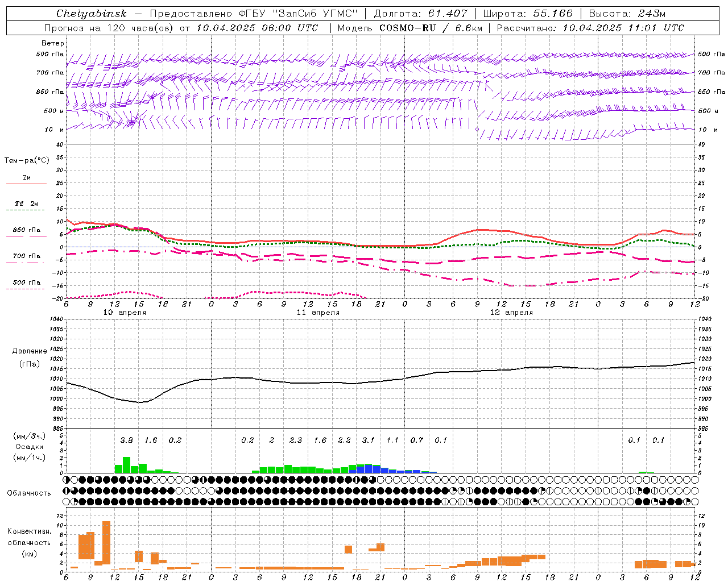728x582 pixels.
Task: Click the Долгота: 61.407 longitude value
Action: pyautogui.click(x=420, y=14)
